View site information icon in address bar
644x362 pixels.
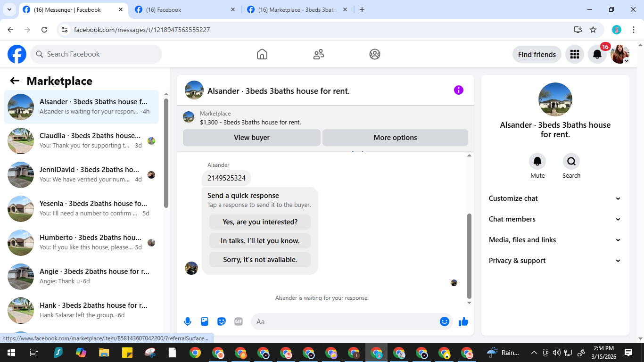pyautogui.click(x=65, y=30)
